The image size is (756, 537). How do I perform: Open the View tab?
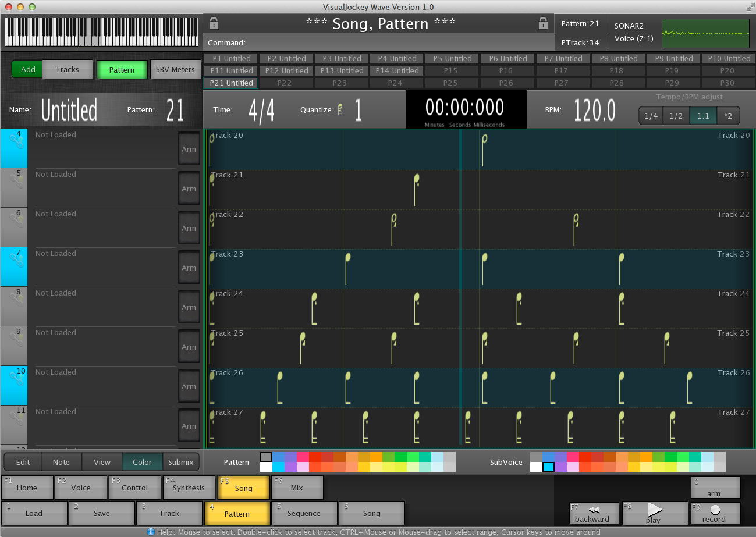point(102,462)
